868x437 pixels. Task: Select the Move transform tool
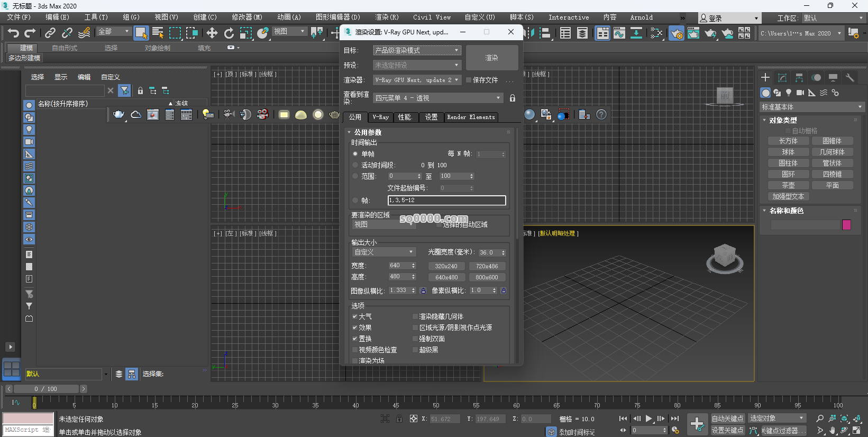click(x=212, y=33)
